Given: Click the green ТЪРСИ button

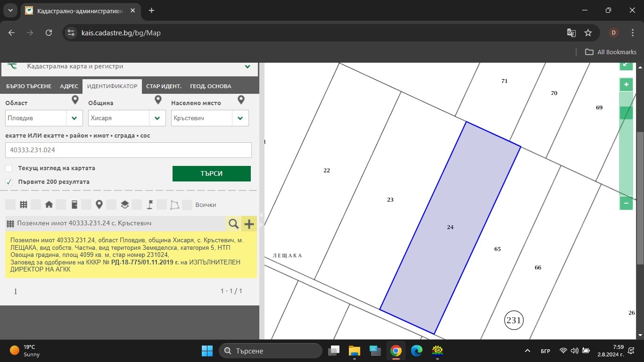Looking at the screenshot, I should tap(212, 173).
